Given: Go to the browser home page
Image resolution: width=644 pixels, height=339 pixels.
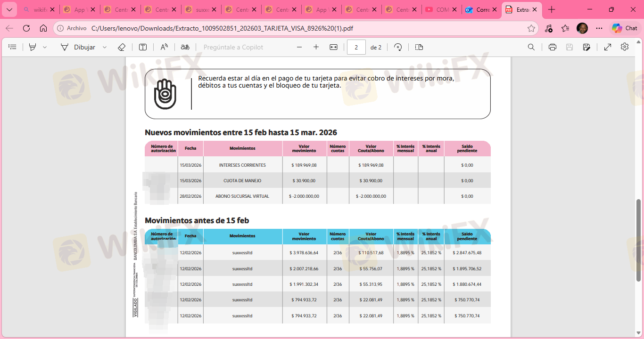Looking at the screenshot, I should click(43, 28).
